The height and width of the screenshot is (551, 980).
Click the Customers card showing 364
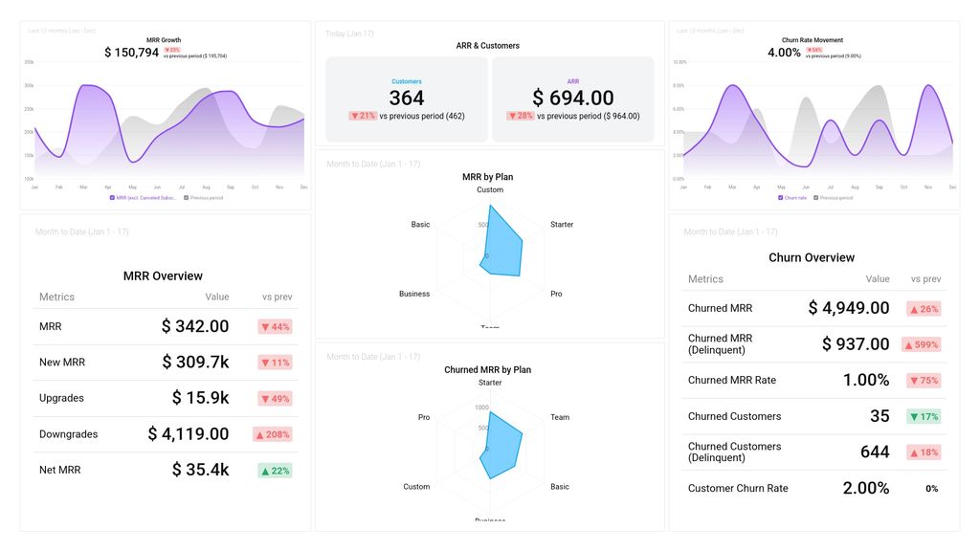point(406,99)
